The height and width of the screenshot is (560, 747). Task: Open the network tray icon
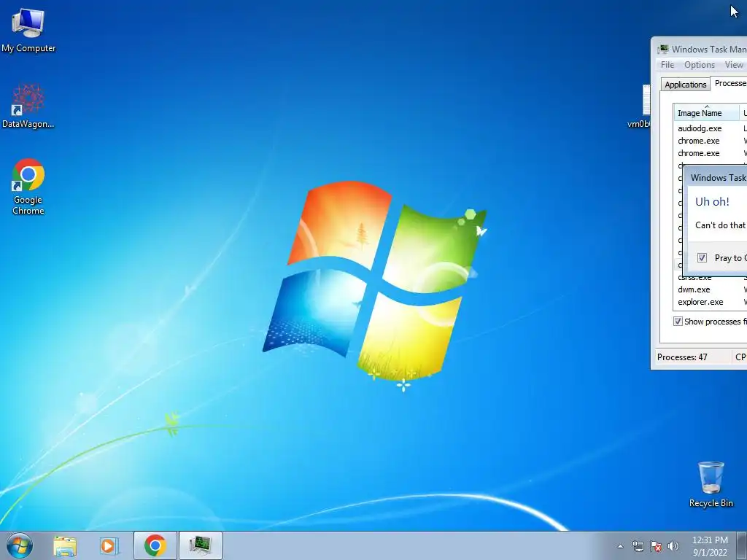pos(638,546)
